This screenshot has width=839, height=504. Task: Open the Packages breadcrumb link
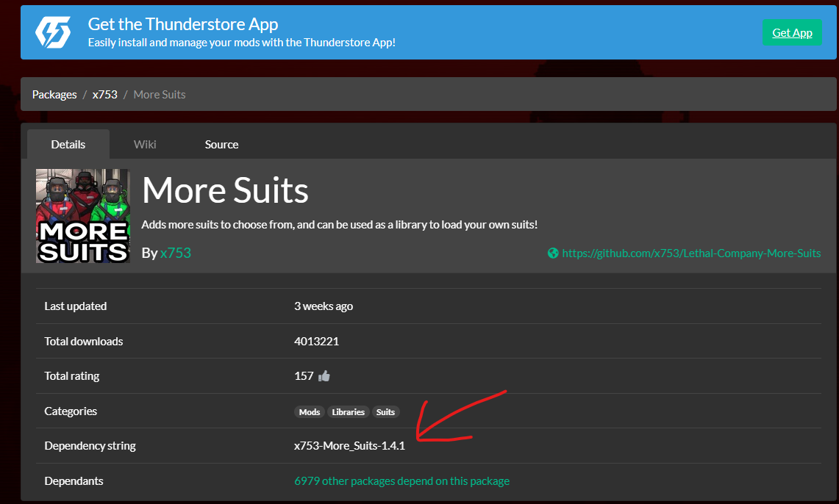tap(54, 95)
